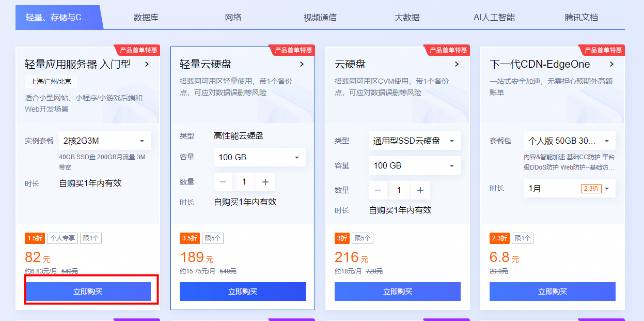Increase 轻量云硬盘 quantity with plus button
Screen dimensions: 644x321
tap(265, 182)
